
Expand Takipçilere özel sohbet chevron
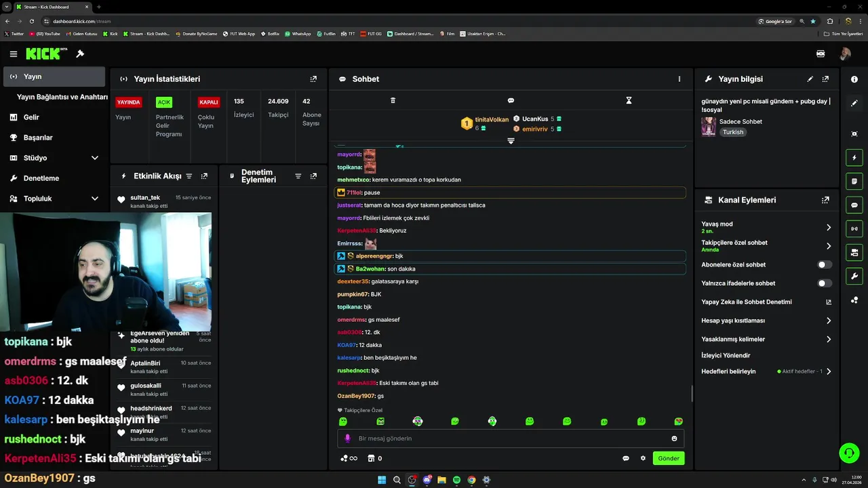click(829, 246)
